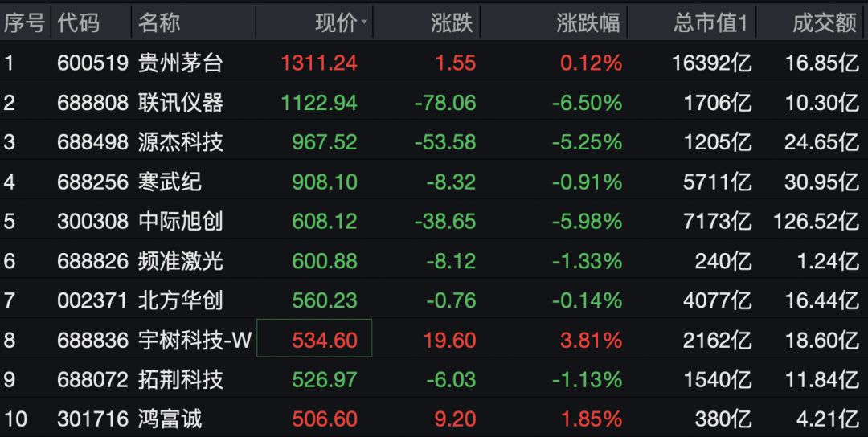Select the 鸿富诚 stock name
868x437 pixels.
pyautogui.click(x=170, y=419)
